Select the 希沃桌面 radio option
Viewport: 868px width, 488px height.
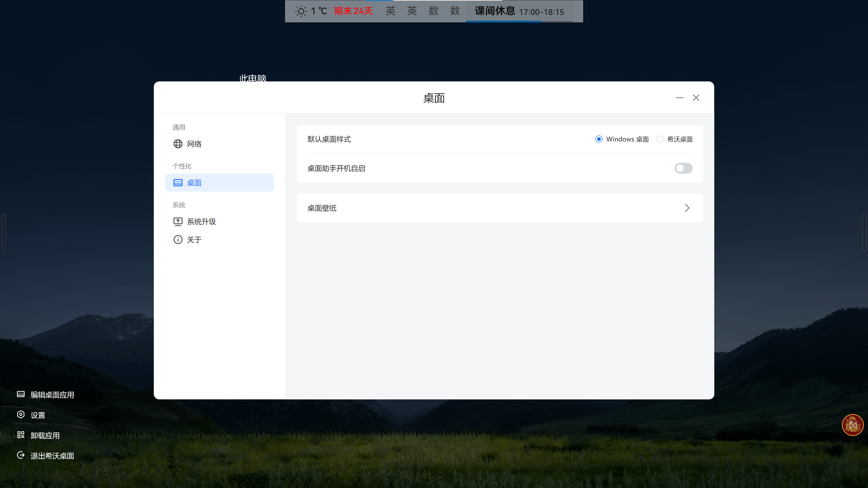click(660, 139)
